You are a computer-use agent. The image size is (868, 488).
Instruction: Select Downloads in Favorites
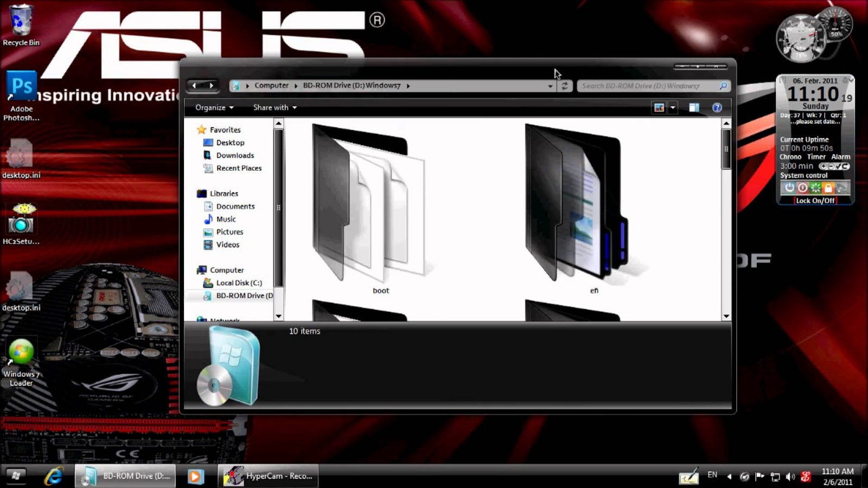click(235, 155)
